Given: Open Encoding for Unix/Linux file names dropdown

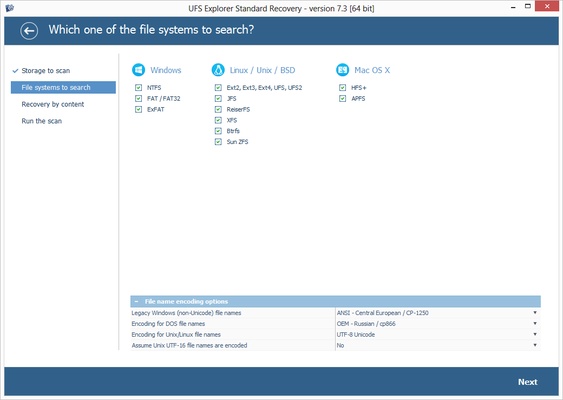Looking at the screenshot, I should (535, 334).
